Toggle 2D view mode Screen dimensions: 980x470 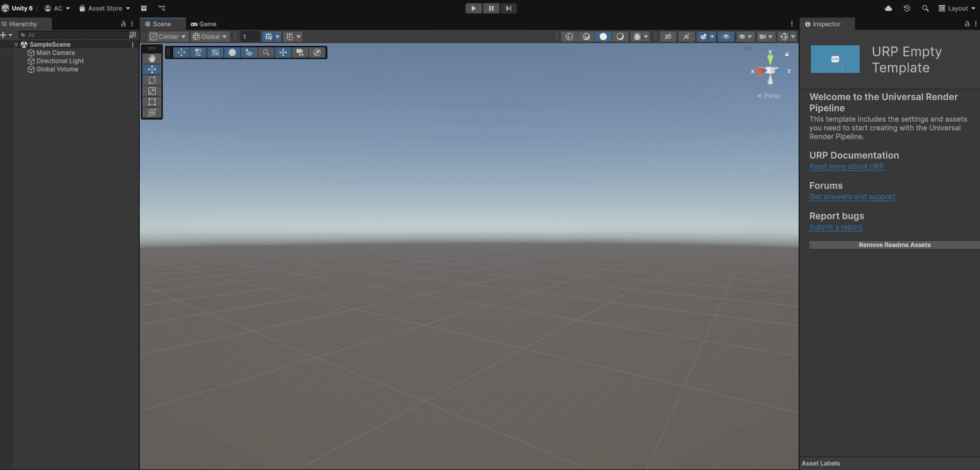pos(668,37)
